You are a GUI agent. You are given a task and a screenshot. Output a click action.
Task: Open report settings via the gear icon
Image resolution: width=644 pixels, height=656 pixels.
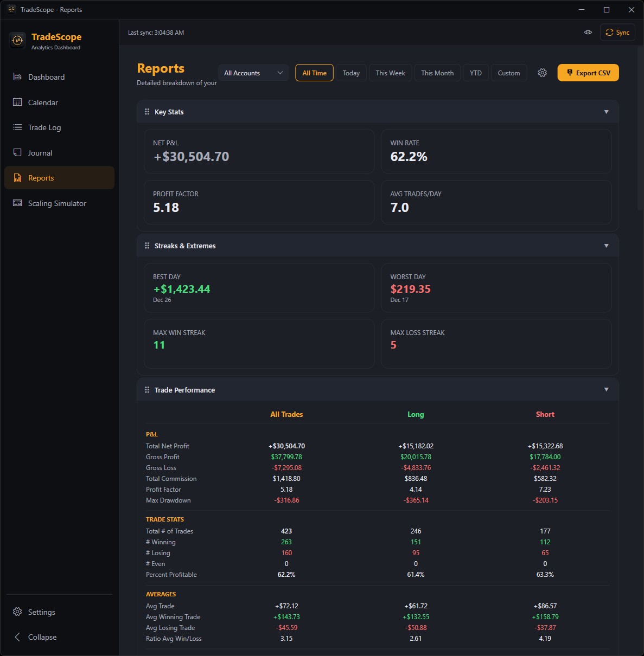pyautogui.click(x=542, y=72)
